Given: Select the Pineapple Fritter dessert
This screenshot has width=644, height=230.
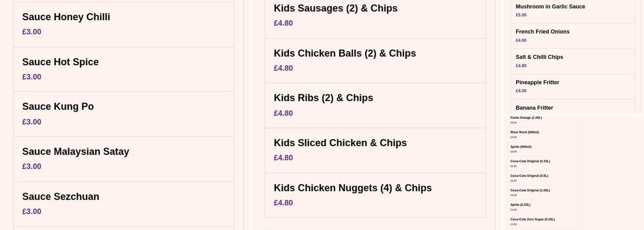Looking at the screenshot, I should [x=573, y=86].
